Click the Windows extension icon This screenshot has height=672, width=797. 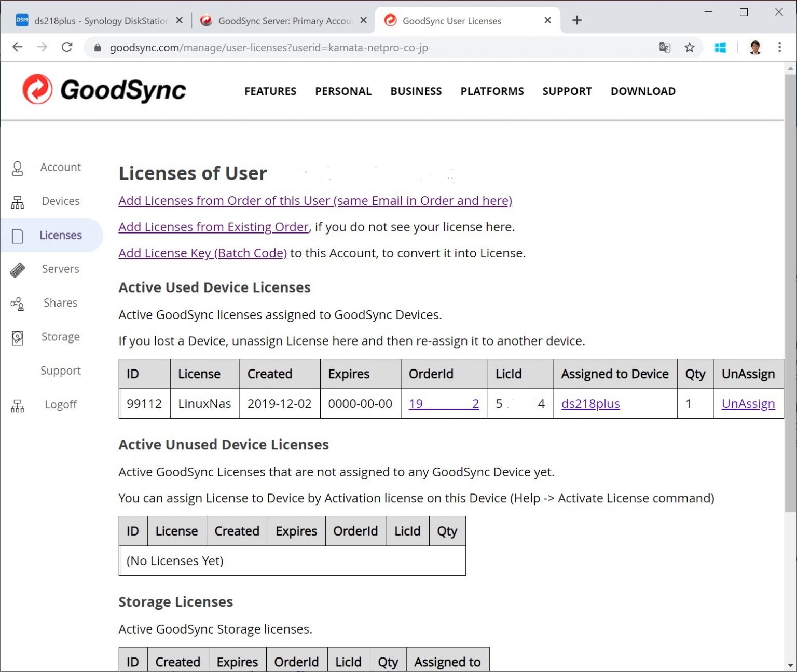pos(720,48)
